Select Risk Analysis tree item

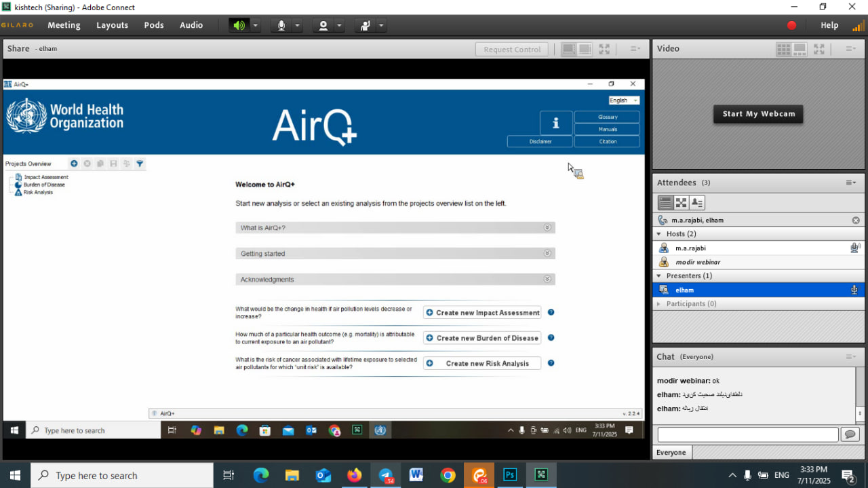click(33, 192)
